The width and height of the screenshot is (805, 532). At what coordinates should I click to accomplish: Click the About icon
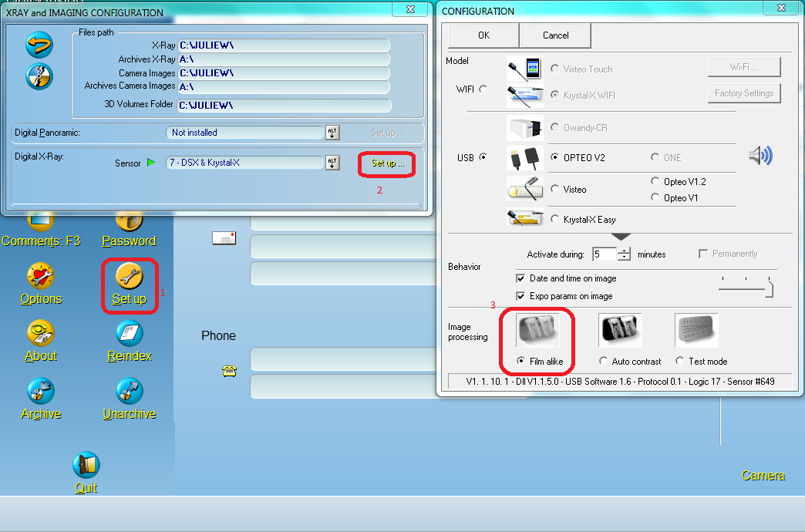pos(40,333)
